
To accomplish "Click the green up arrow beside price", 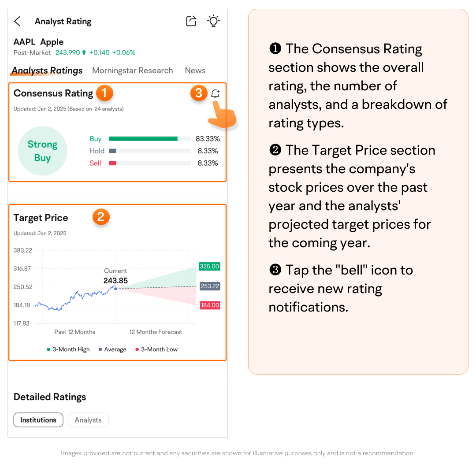I will tap(84, 52).
